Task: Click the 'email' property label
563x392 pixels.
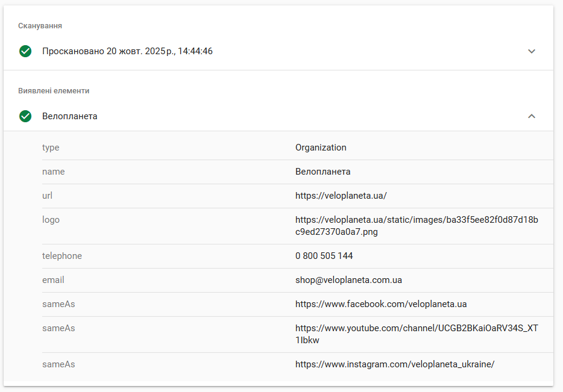Action: click(x=53, y=280)
